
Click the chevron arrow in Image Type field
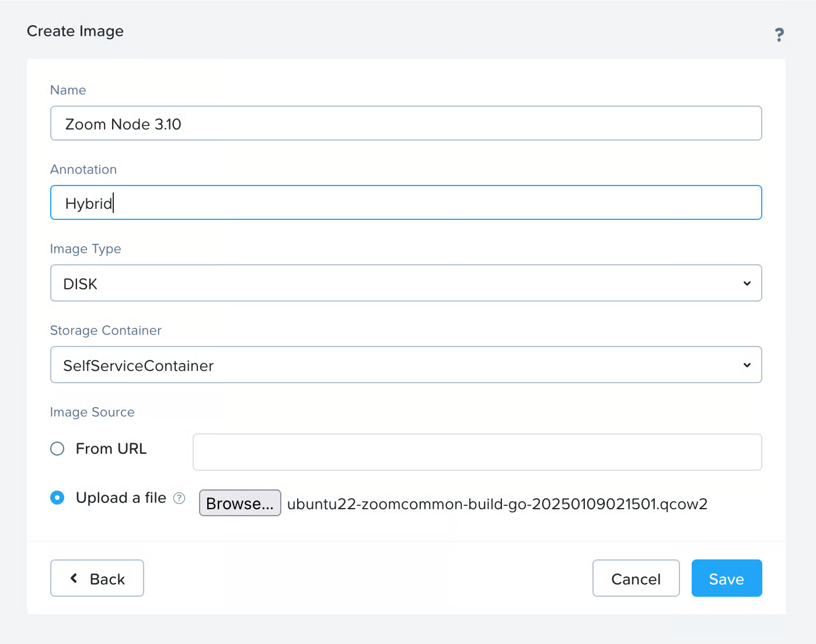tap(747, 283)
